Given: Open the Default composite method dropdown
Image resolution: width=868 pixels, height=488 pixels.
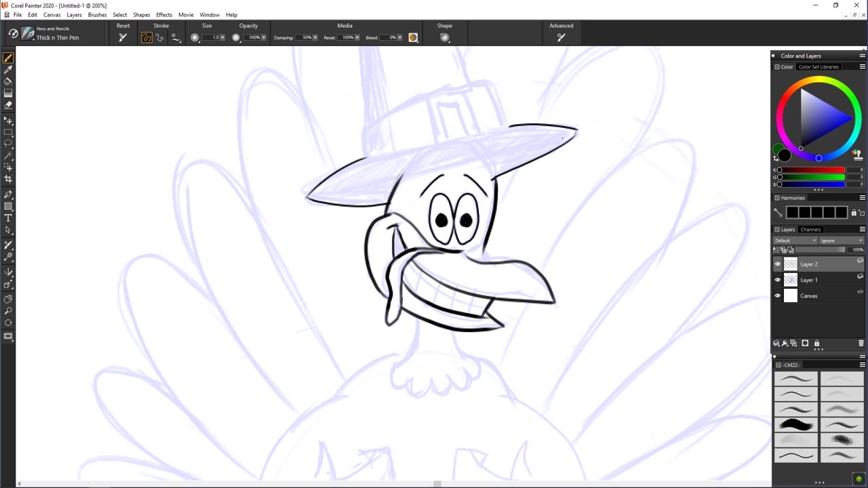Looking at the screenshot, I should point(795,241).
